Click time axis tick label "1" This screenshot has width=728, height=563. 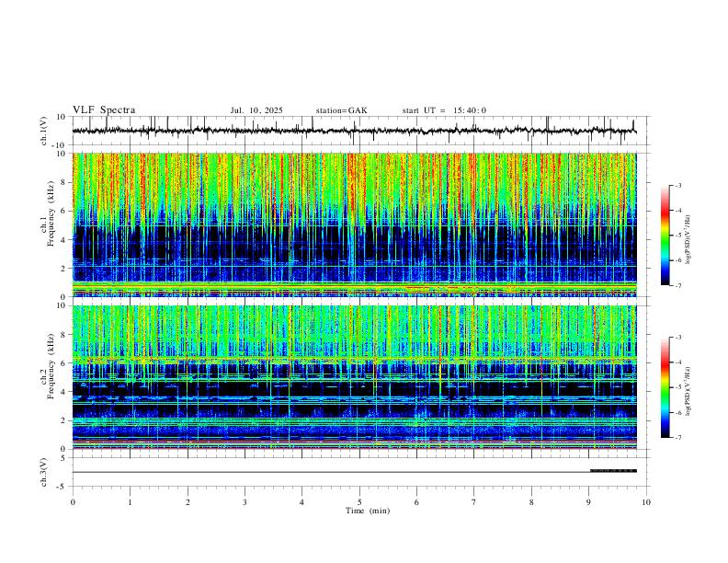click(x=130, y=502)
